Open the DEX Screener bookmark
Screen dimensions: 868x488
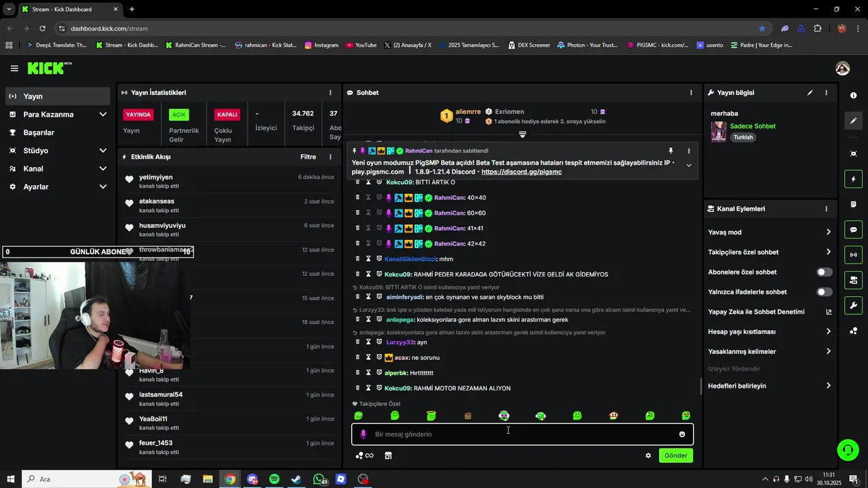click(x=528, y=45)
